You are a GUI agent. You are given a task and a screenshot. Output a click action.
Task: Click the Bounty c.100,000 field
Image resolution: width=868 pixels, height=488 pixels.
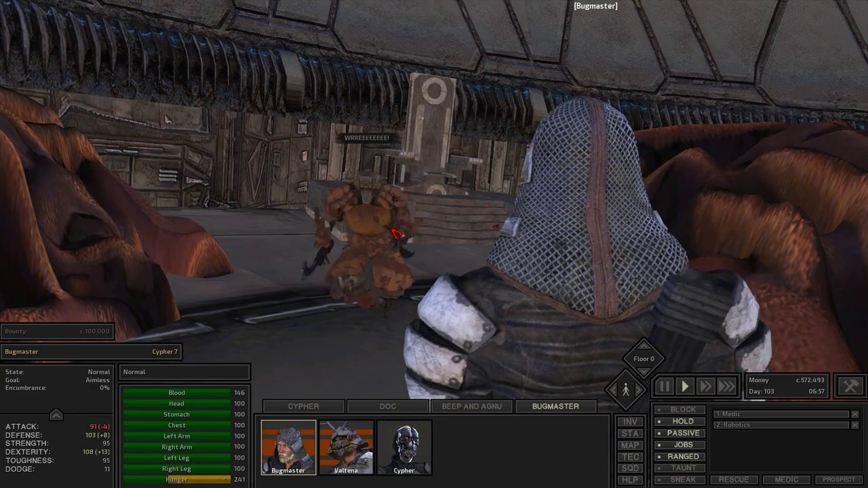(x=57, y=331)
